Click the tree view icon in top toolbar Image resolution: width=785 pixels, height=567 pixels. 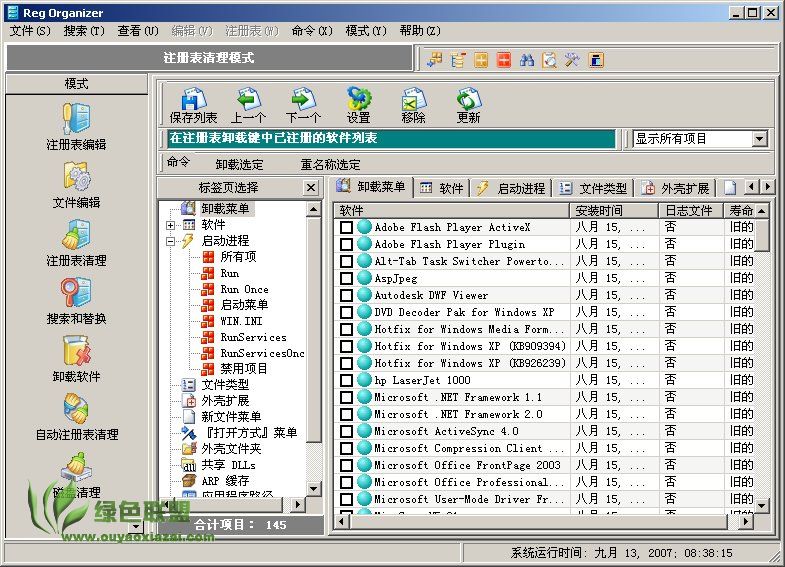458,60
